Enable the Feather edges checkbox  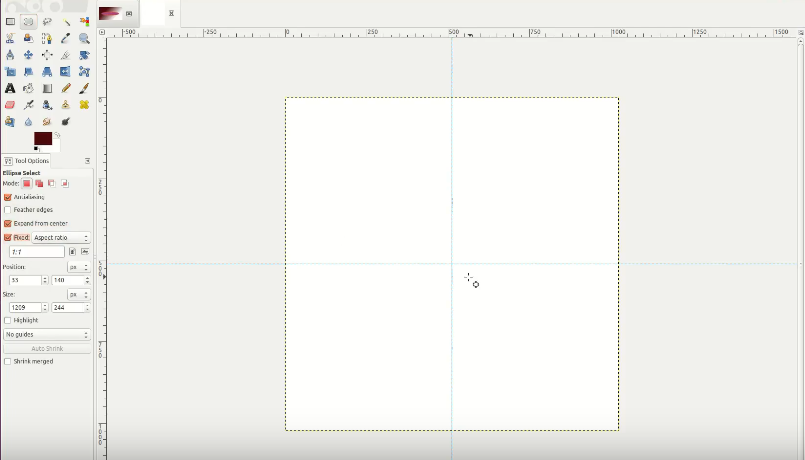tap(8, 210)
